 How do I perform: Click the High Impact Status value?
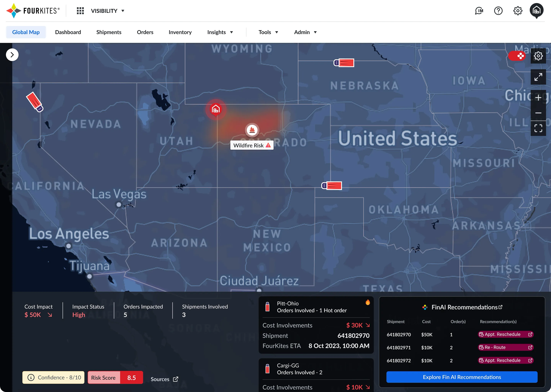point(79,315)
